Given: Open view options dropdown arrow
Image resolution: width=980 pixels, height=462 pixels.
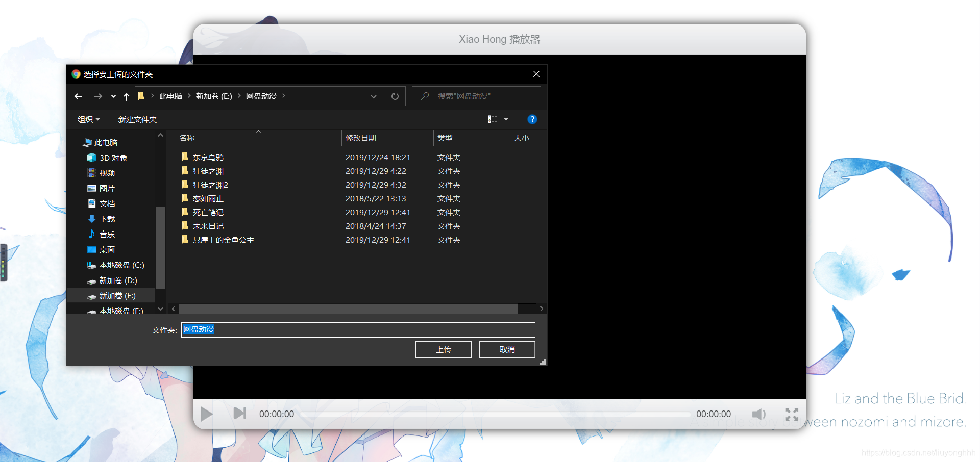Looking at the screenshot, I should tap(506, 119).
